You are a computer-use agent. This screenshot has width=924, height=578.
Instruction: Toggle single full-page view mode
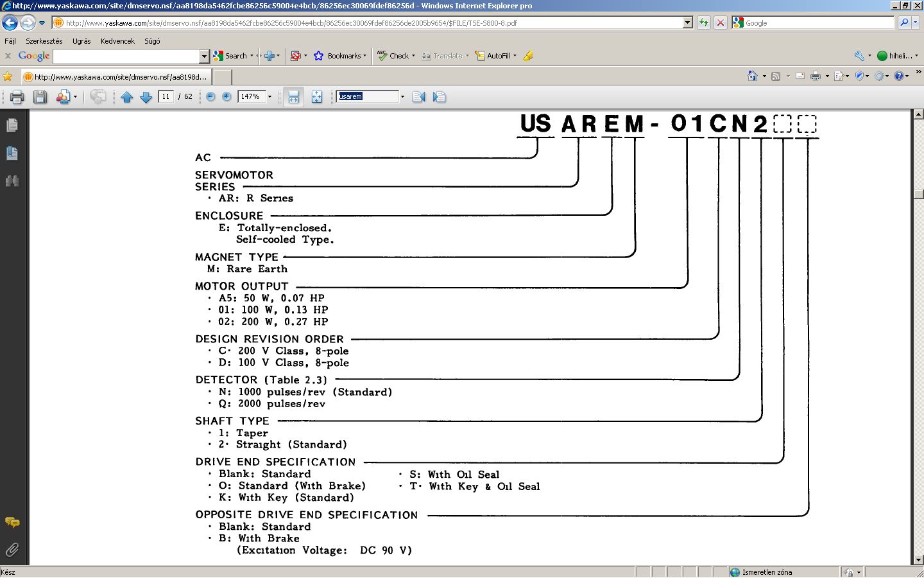click(x=316, y=97)
